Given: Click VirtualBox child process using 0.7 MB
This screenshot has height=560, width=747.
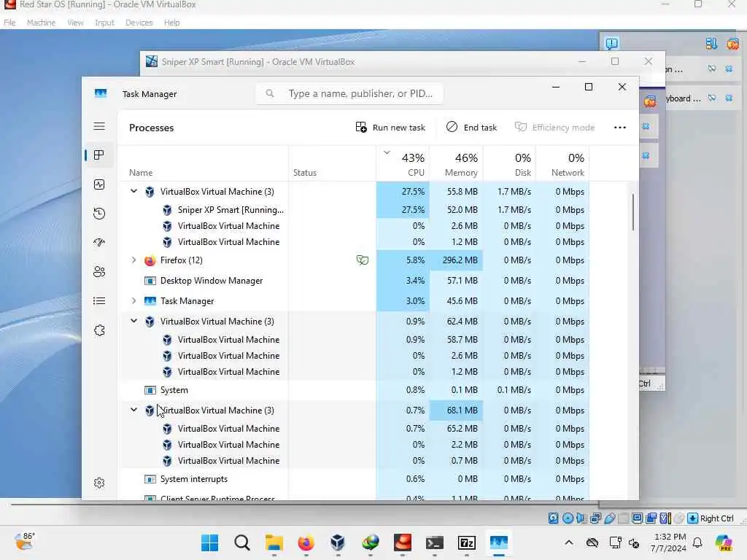Looking at the screenshot, I should (354, 461).
